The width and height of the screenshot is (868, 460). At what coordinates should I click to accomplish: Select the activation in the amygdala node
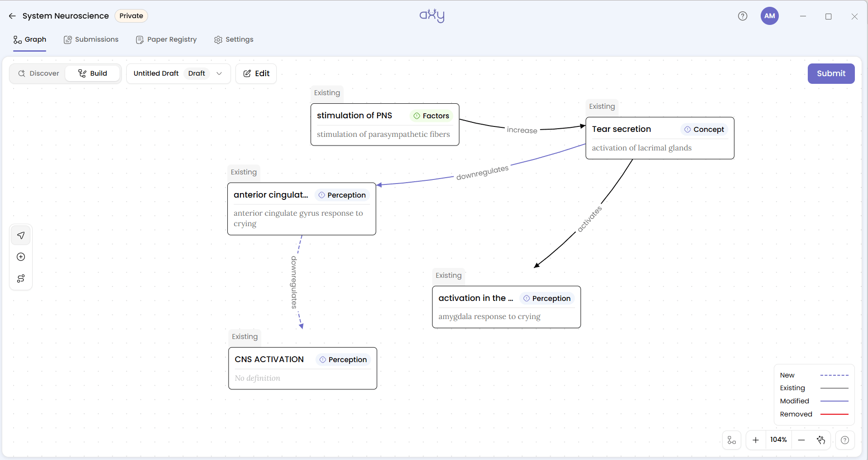[x=506, y=307]
